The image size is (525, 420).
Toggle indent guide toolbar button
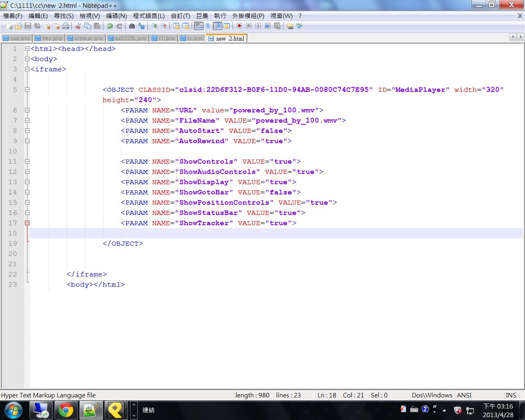(217, 26)
